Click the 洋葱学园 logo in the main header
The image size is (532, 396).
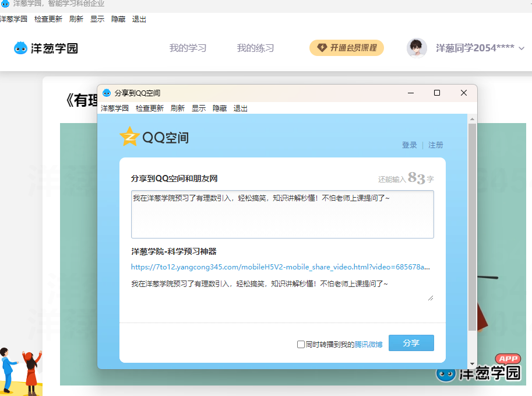[x=46, y=48]
